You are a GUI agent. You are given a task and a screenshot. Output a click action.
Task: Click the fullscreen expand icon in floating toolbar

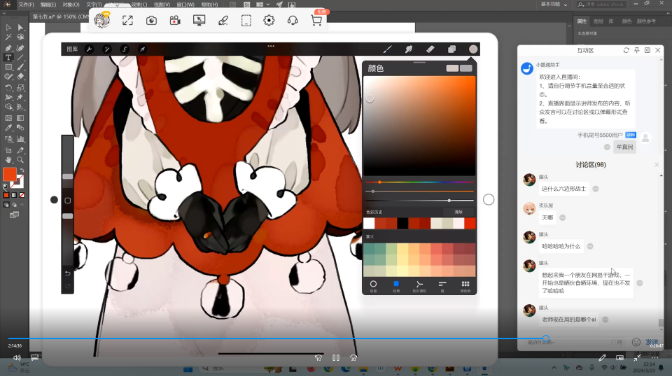pyautogui.click(x=127, y=20)
